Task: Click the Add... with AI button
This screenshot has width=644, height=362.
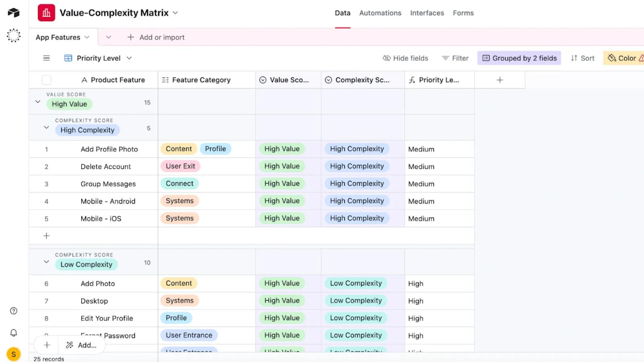Action: tap(82, 345)
